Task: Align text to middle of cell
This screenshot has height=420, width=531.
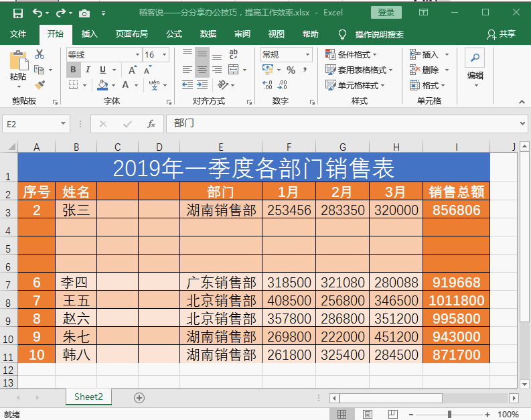Action: point(202,54)
